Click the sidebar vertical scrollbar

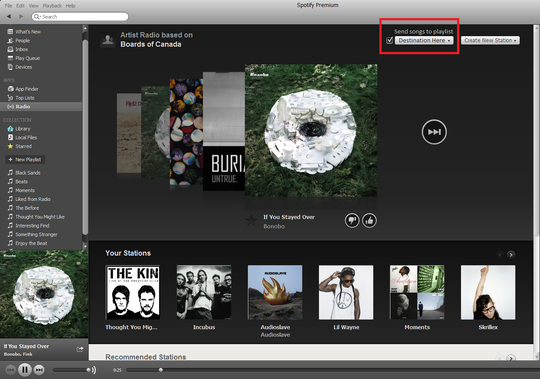click(x=85, y=137)
